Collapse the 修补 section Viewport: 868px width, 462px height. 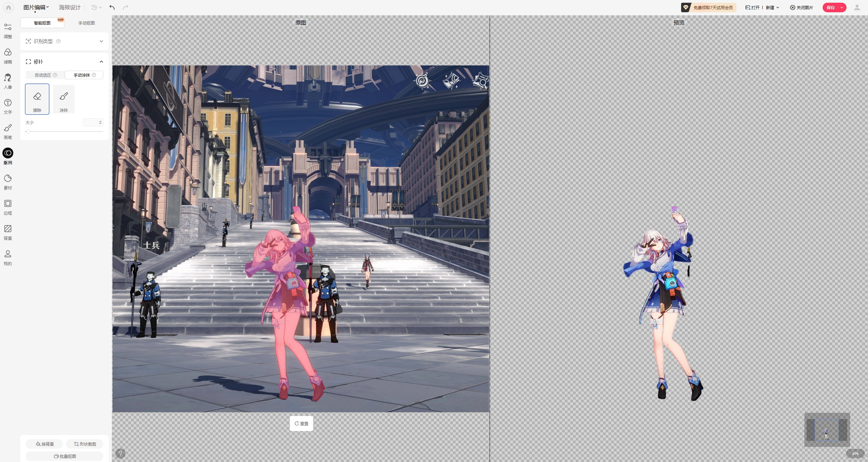(101, 62)
